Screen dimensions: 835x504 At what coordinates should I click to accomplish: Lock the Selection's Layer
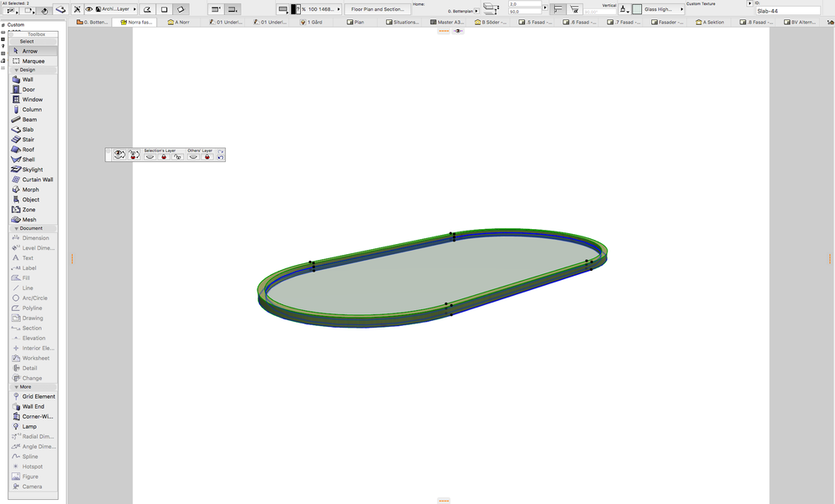(x=164, y=156)
